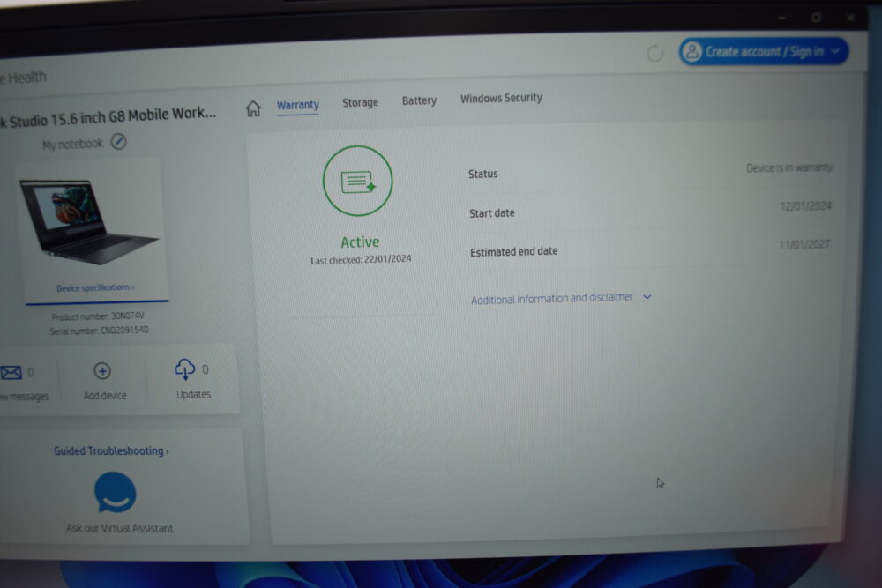The width and height of the screenshot is (882, 588).
Task: Select the Serial number text
Action: click(99, 331)
